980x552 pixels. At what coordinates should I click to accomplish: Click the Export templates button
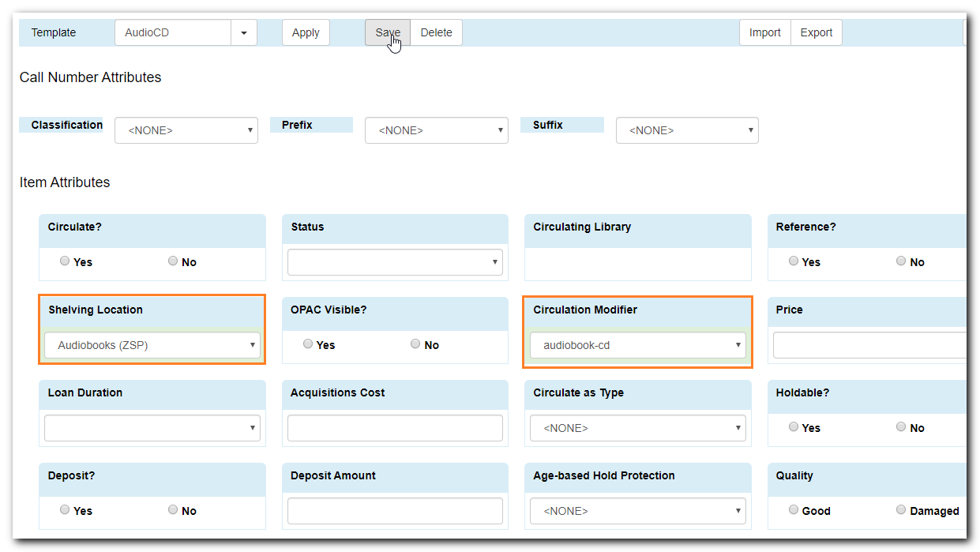click(817, 32)
